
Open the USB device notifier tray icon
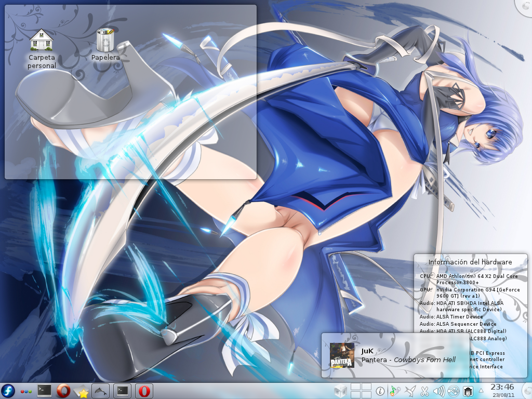453,391
